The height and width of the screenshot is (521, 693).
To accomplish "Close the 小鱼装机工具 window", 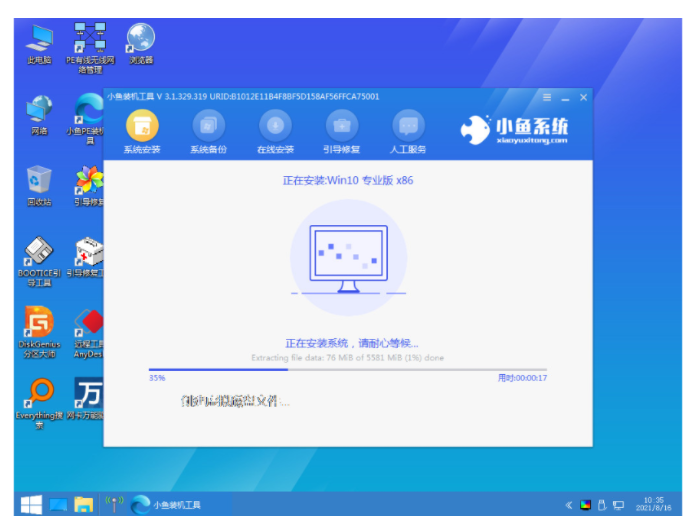I will click(583, 97).
